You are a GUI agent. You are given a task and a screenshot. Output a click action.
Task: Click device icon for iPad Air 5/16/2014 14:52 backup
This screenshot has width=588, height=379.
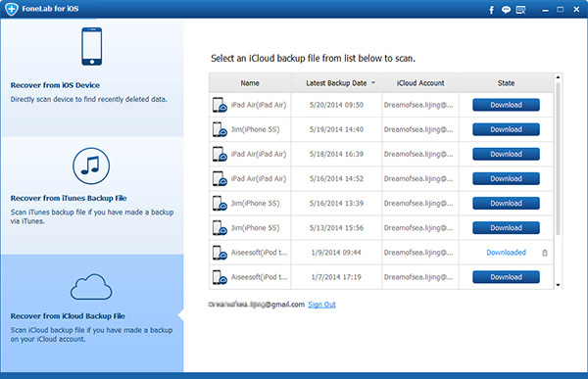pos(220,179)
